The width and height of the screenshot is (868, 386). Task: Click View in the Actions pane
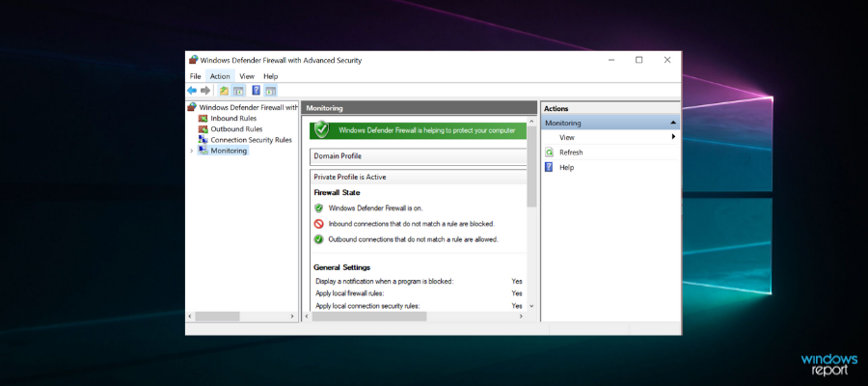567,137
